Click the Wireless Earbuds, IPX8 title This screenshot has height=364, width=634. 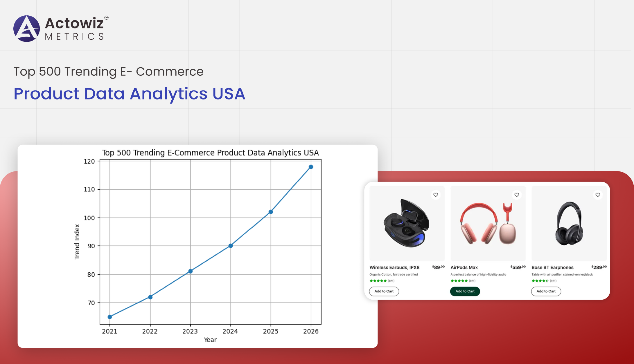394,267
